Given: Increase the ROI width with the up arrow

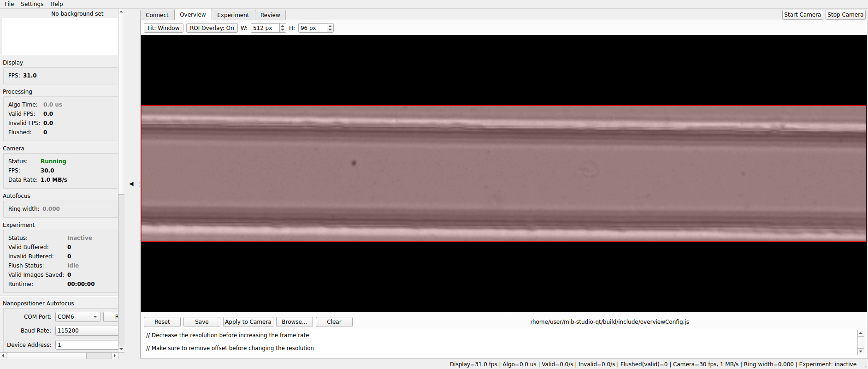Looking at the screenshot, I should pyautogui.click(x=283, y=26).
